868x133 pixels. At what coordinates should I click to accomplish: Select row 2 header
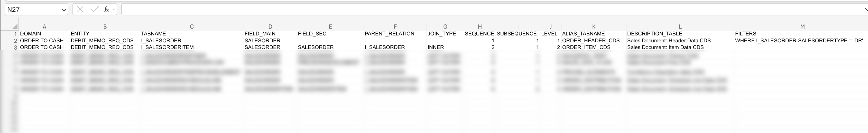(15, 41)
